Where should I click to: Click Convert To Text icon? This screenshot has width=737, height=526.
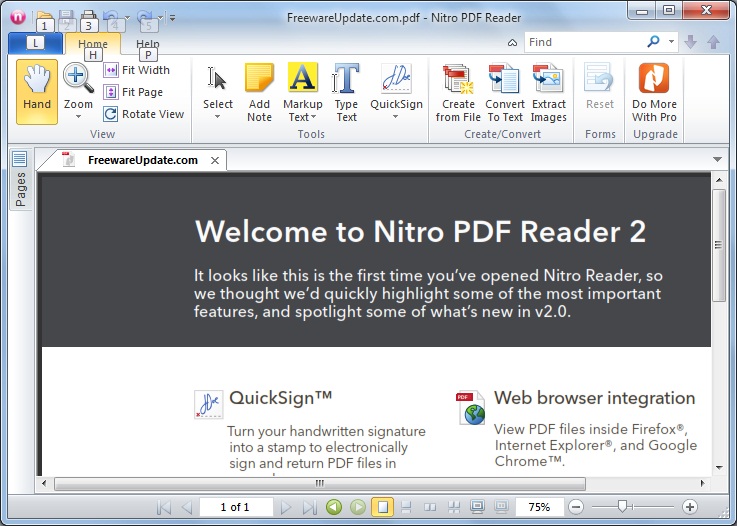(505, 79)
